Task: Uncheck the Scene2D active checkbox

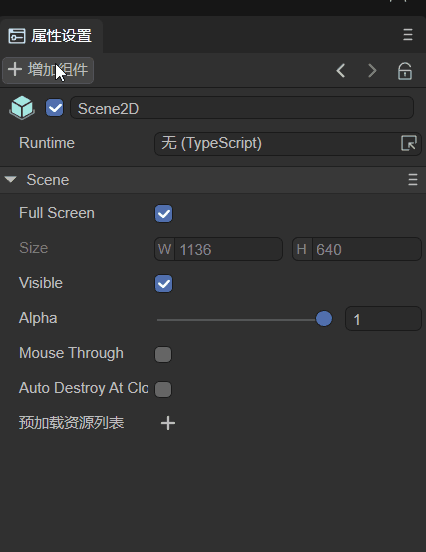Action: [55, 108]
